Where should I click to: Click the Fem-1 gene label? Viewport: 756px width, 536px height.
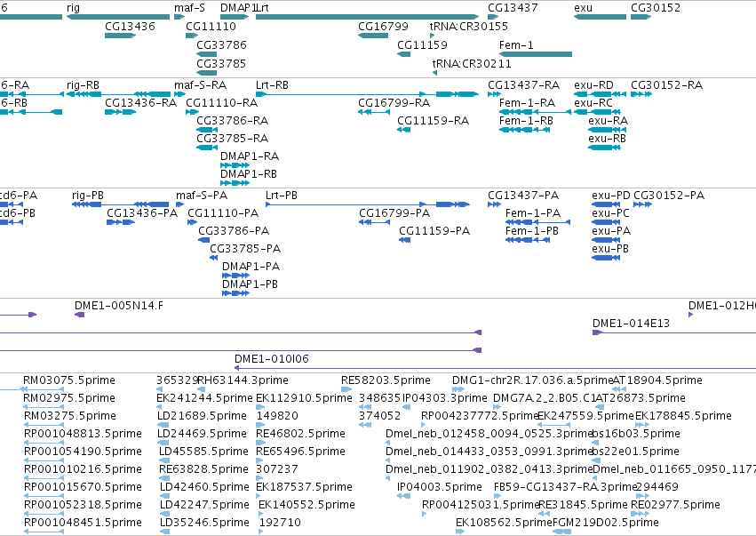516,44
